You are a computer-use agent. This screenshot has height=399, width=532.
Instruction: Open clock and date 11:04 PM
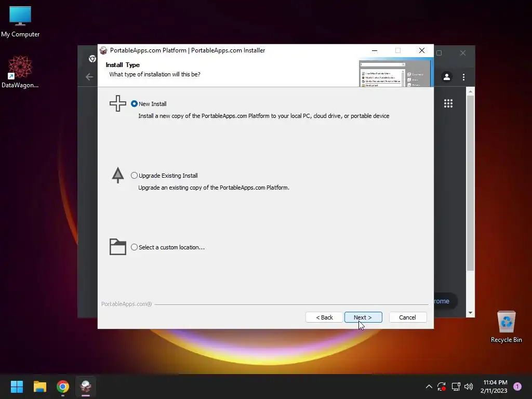click(x=494, y=387)
